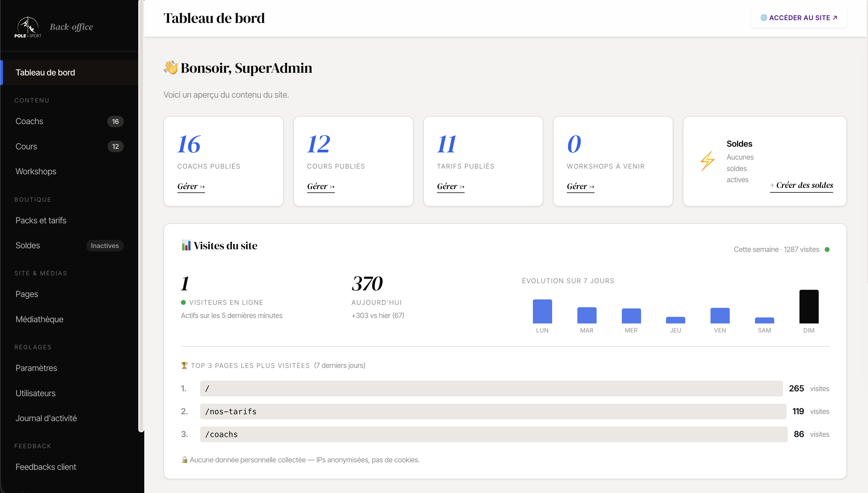Image resolution: width=868 pixels, height=493 pixels.
Task: Click the Inactives badge next to Soldes
Action: point(105,246)
